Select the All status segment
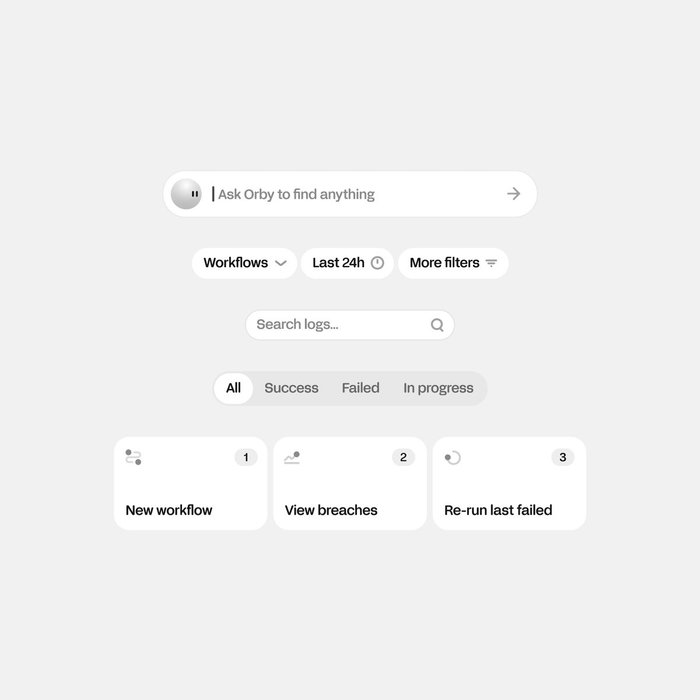Screen dimensions: 700x700 (233, 388)
